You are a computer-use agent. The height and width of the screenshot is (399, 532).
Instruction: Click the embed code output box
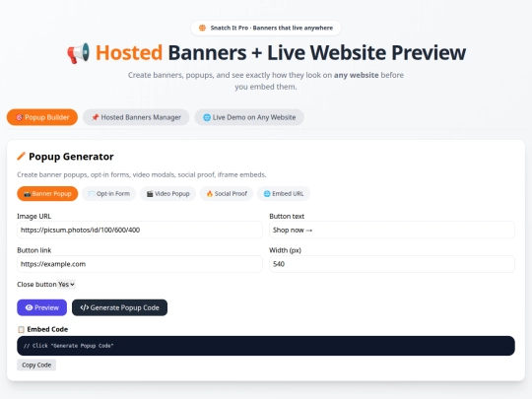[x=266, y=346]
